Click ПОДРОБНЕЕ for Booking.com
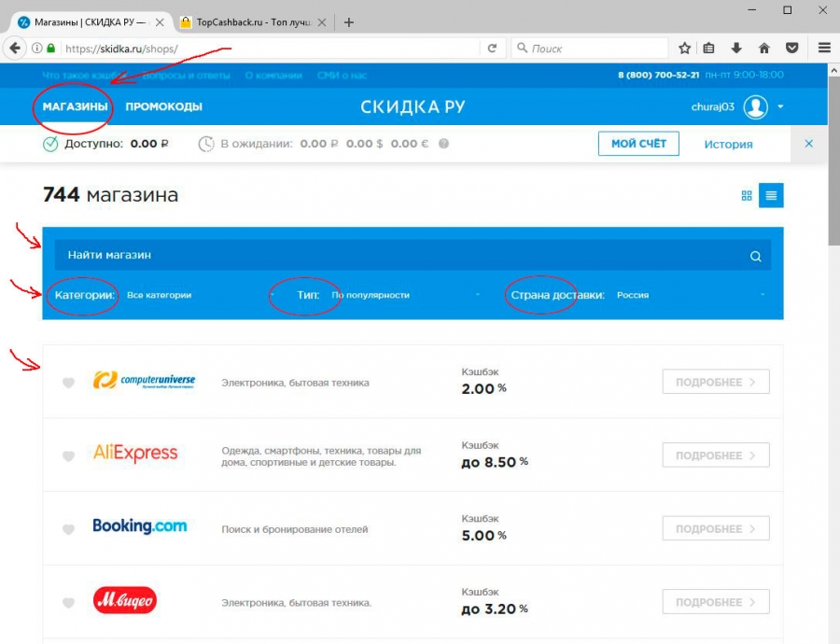The width and height of the screenshot is (840, 644). tap(716, 529)
